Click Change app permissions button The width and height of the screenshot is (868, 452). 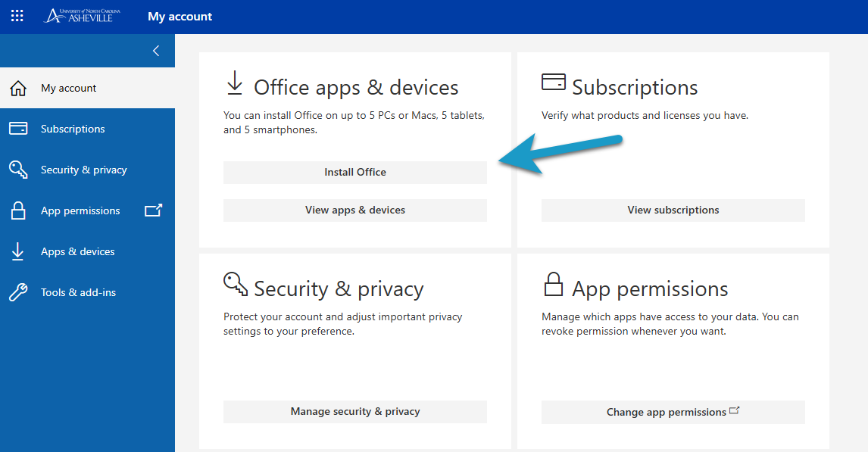[673, 412]
